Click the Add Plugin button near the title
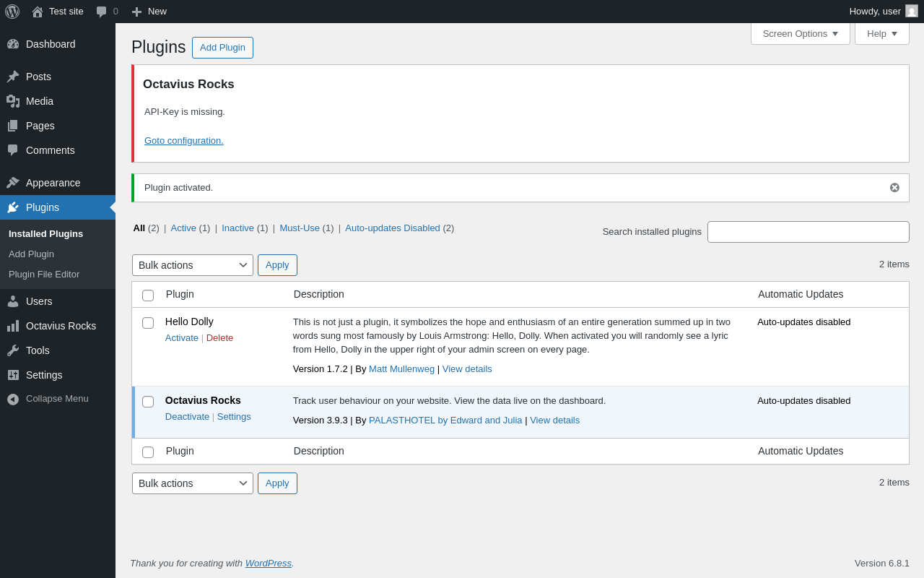Viewport: 924px width, 578px height. [x=222, y=48]
